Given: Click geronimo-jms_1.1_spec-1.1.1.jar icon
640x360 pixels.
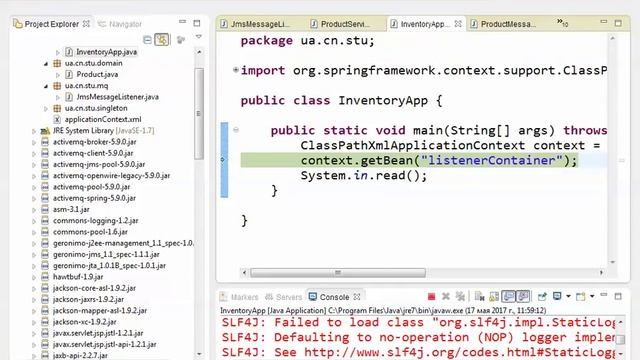Looking at the screenshot, I should (x=45, y=255).
